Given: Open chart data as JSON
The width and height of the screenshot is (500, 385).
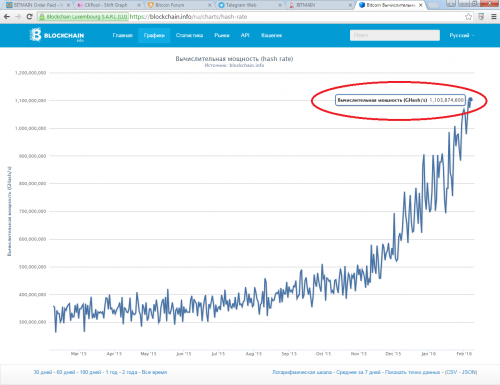Looking at the screenshot, I should [x=469, y=372].
